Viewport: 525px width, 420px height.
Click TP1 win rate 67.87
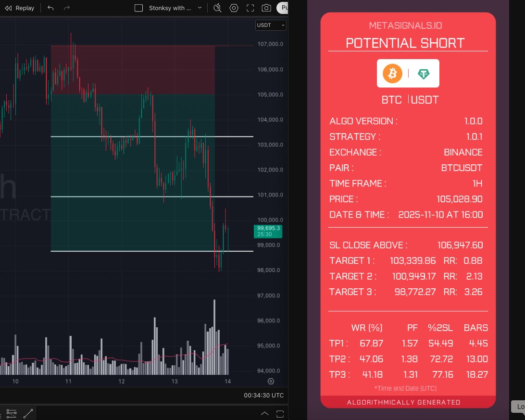pos(371,344)
